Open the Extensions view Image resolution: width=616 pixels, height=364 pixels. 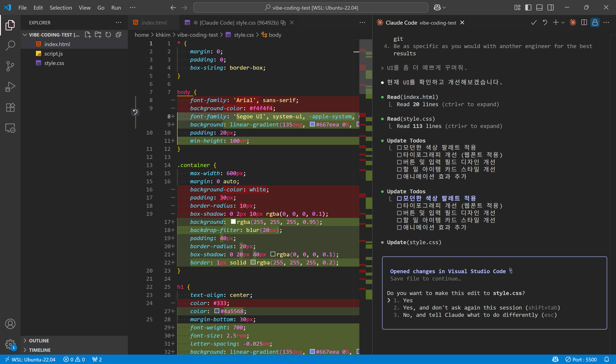tap(10, 107)
